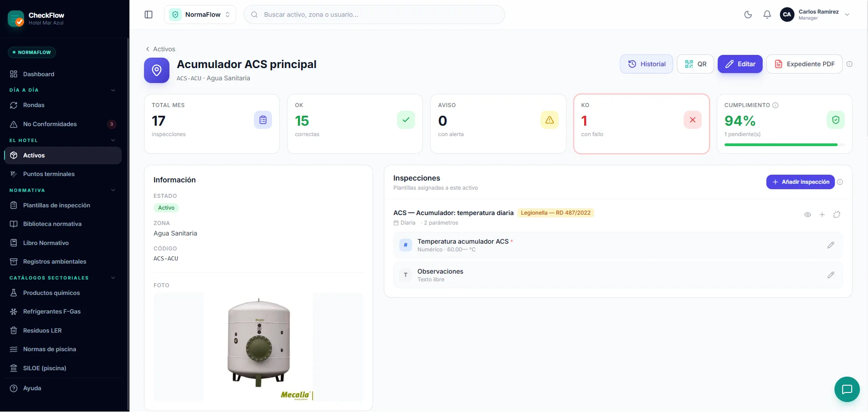Edit Observaciones parameter pencil
The height and width of the screenshot is (412, 868).
[x=831, y=275]
